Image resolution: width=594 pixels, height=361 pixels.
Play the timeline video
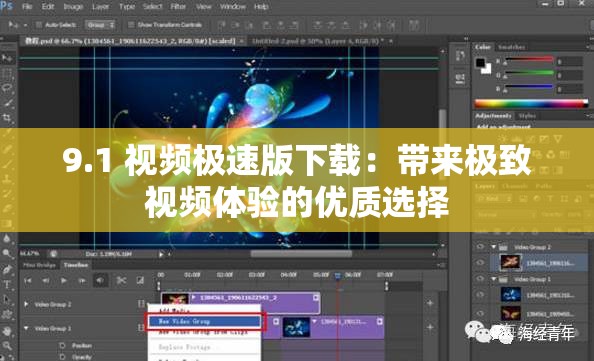point(64,281)
